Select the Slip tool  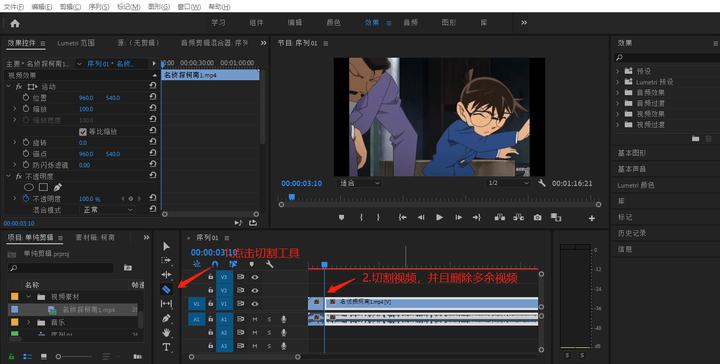166,303
